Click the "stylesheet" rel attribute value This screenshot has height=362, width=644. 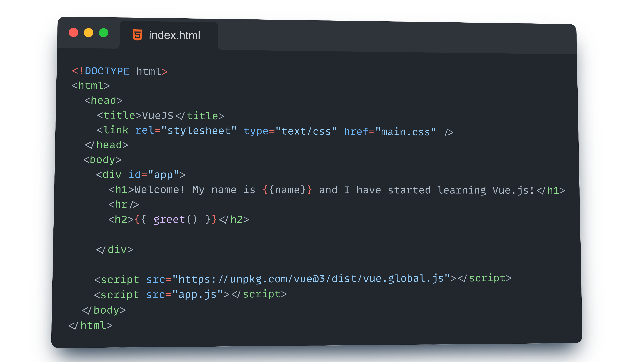[x=199, y=131]
